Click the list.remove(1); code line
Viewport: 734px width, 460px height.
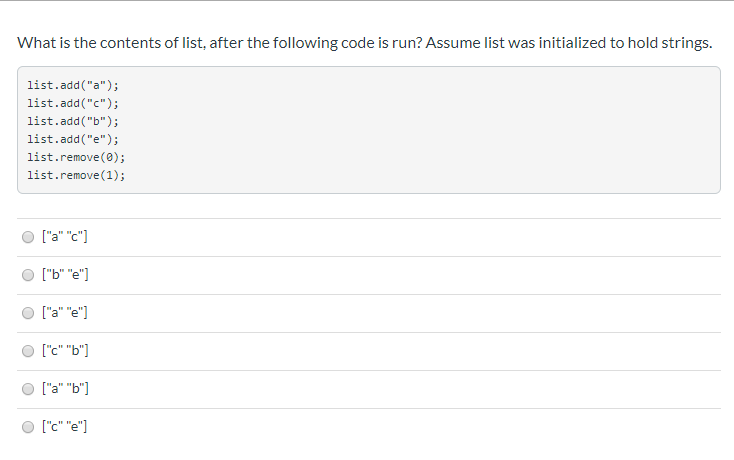coord(76,175)
